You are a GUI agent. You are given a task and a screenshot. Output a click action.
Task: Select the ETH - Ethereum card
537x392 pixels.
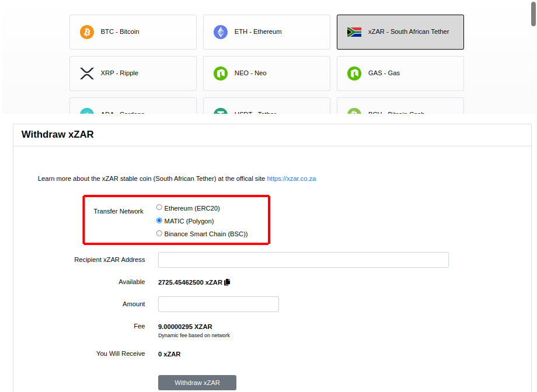point(266,32)
